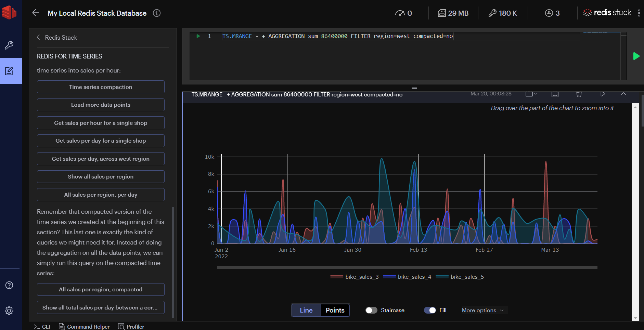The height and width of the screenshot is (330, 644).
Task: Open the Command Helper tab
Action: pos(84,326)
